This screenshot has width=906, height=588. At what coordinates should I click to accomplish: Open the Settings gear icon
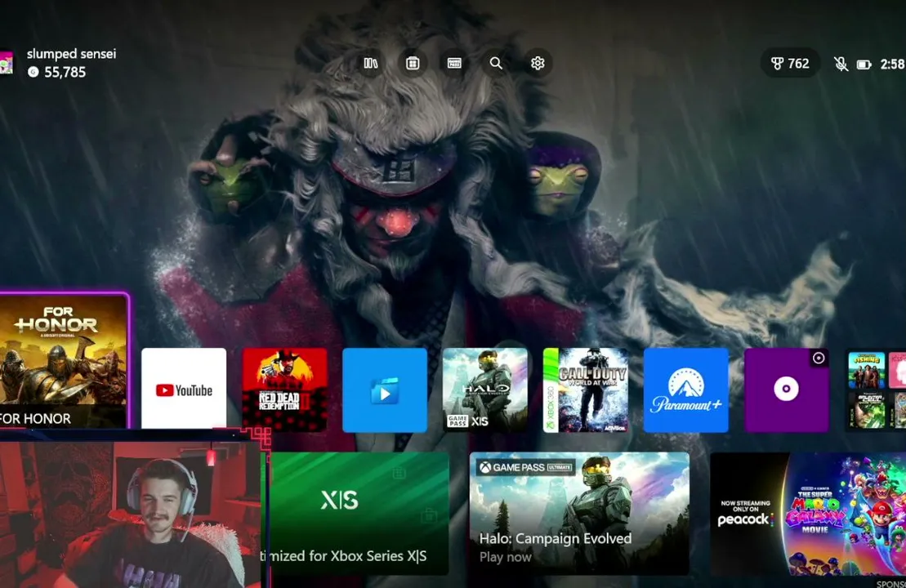[x=538, y=63]
